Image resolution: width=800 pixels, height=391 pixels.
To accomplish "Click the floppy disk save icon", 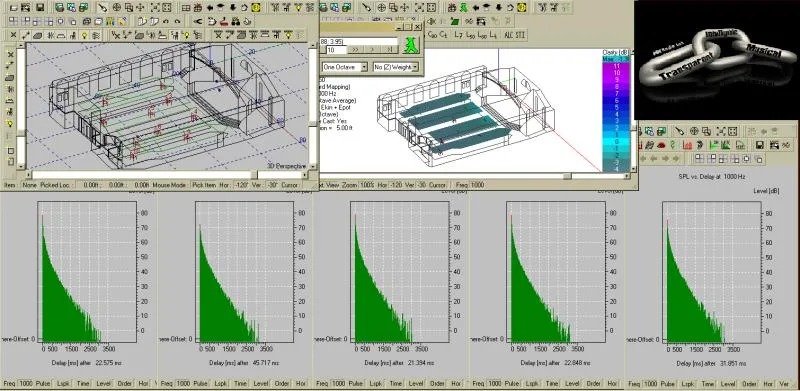I will 40,8.
